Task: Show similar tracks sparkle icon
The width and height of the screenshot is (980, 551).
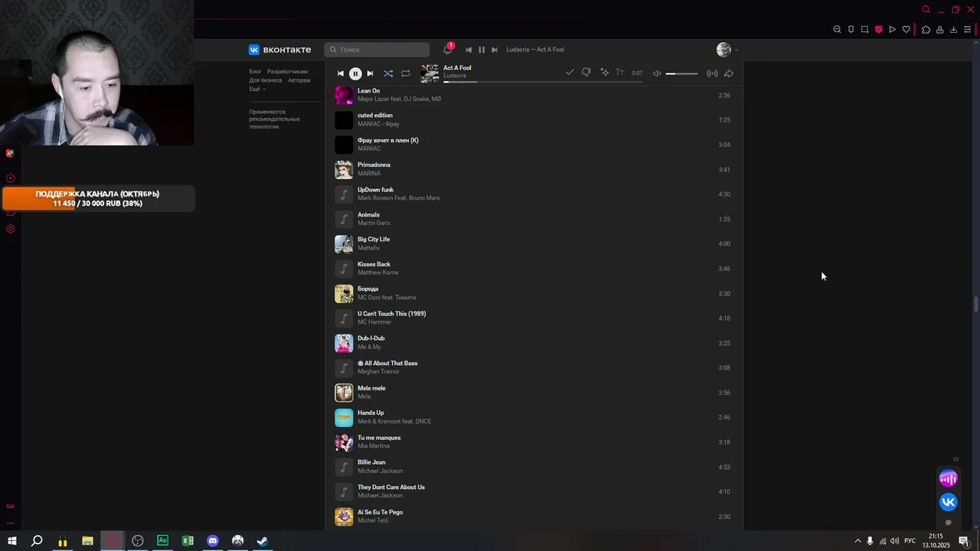Action: 604,72
